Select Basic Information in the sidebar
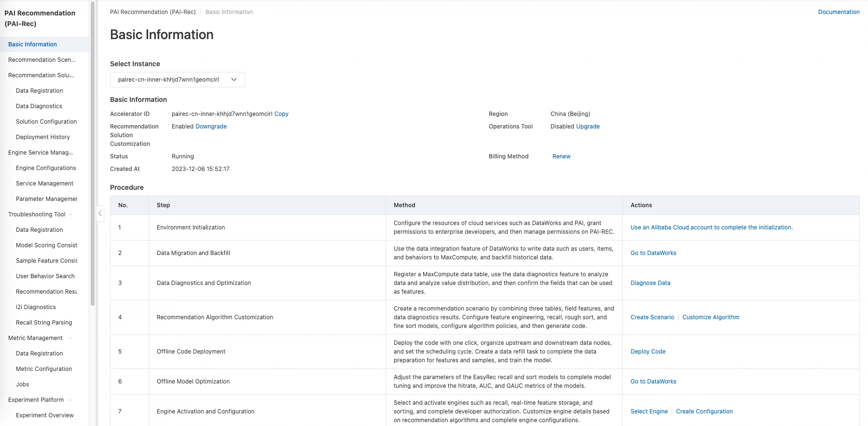The width and height of the screenshot is (868, 426). pos(32,44)
